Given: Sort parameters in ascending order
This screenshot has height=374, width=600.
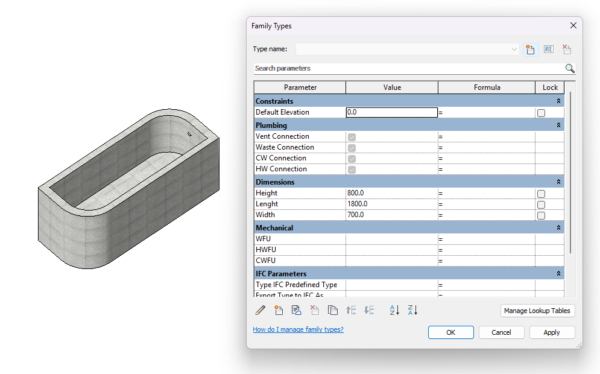Looking at the screenshot, I should pos(395,310).
